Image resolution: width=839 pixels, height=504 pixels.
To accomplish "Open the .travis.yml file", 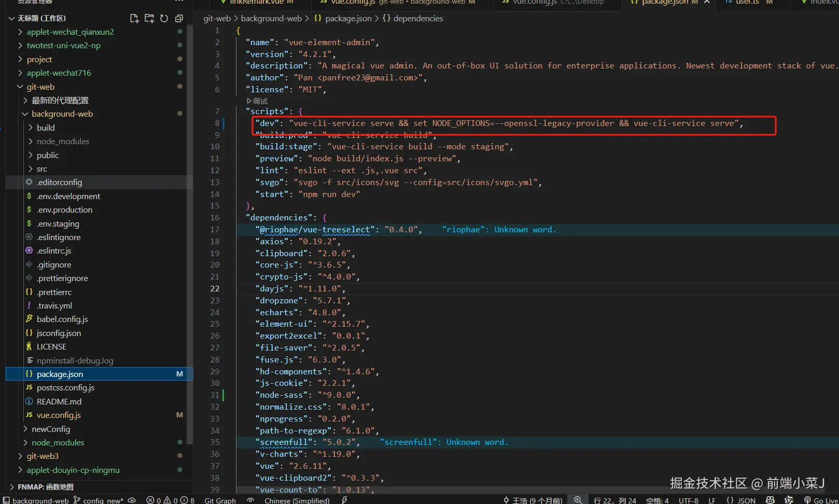I will [x=54, y=306].
